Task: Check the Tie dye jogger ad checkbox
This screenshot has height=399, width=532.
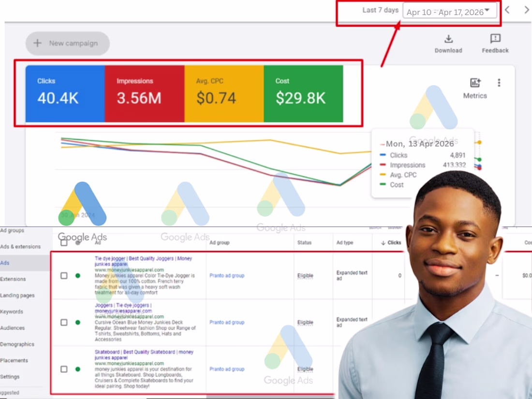Action: pyautogui.click(x=64, y=276)
